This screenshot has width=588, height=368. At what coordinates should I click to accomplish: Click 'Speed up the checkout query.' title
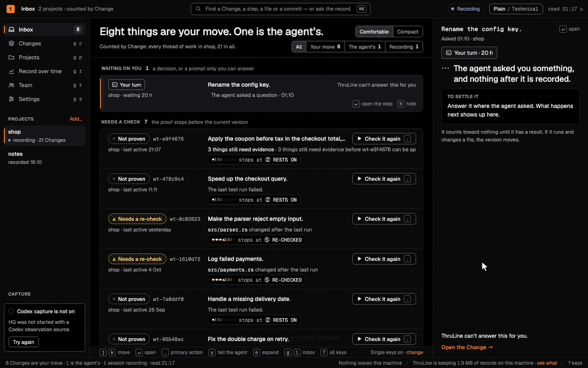point(247,179)
